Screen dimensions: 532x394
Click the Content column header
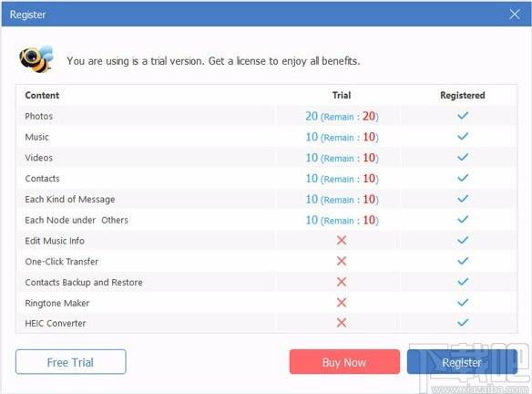pyautogui.click(x=42, y=96)
